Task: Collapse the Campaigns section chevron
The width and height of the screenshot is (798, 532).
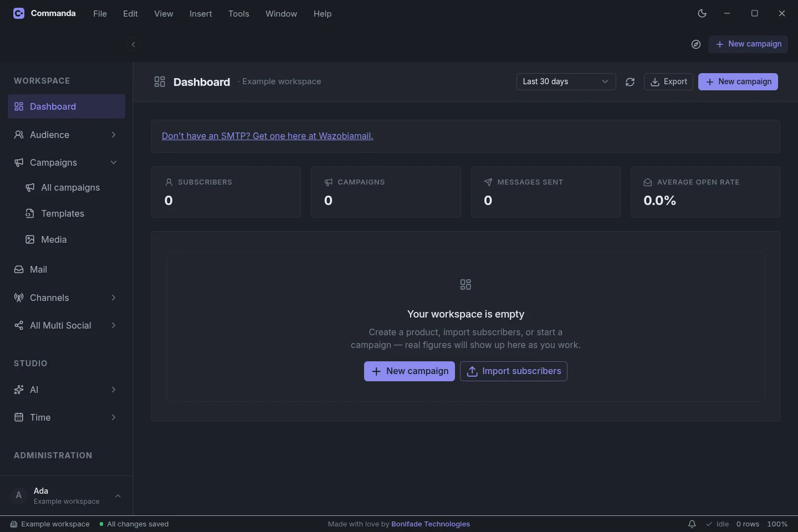Action: click(x=114, y=162)
